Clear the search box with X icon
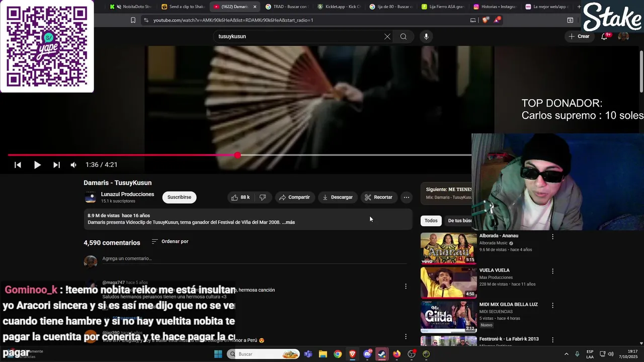 click(x=387, y=36)
